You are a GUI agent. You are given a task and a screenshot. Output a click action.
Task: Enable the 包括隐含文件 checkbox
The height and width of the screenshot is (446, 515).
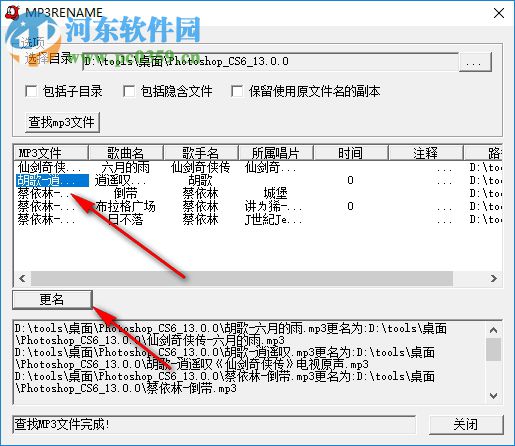[x=129, y=91]
